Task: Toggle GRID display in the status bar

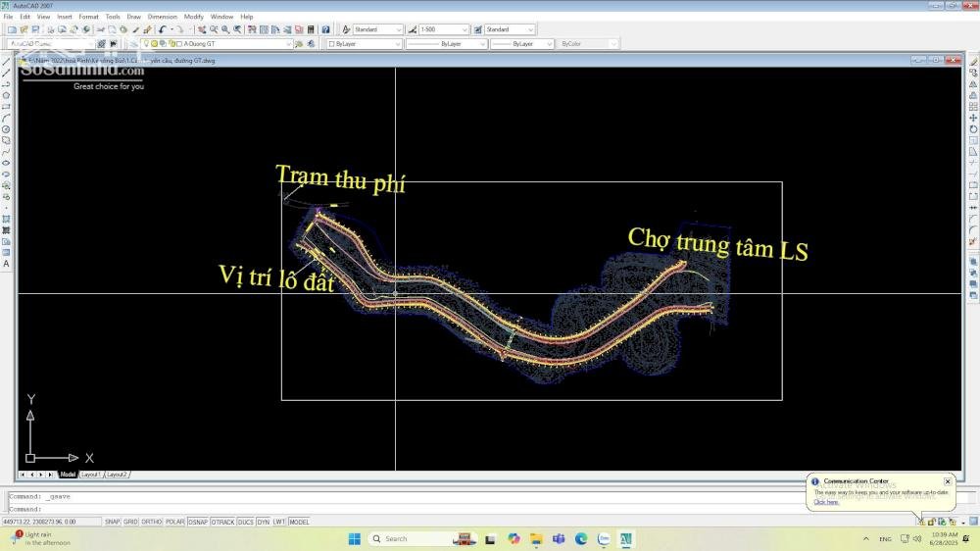Action: (x=130, y=522)
